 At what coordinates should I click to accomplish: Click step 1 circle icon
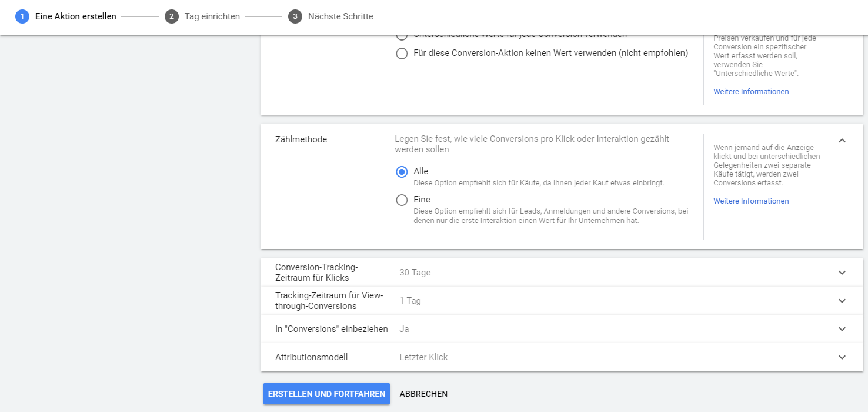[x=22, y=16]
